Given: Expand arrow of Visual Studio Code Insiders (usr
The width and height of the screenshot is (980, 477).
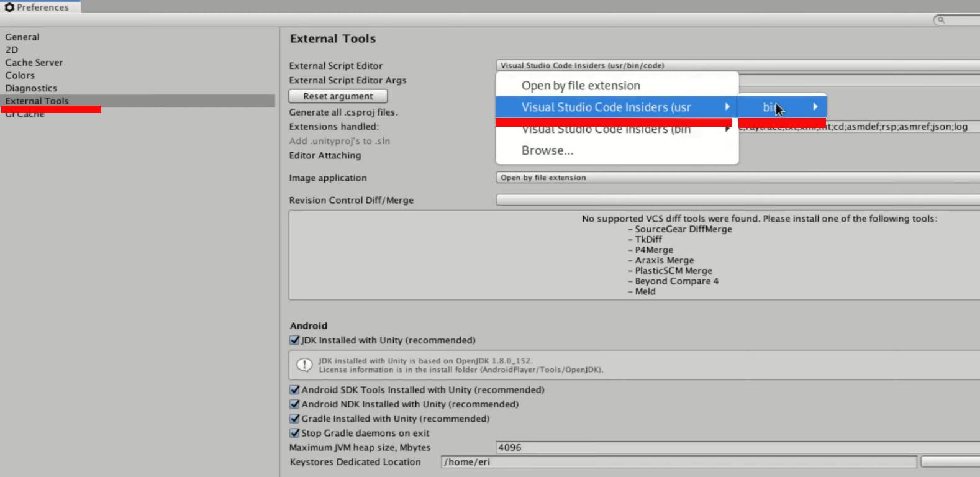Looking at the screenshot, I should 727,107.
